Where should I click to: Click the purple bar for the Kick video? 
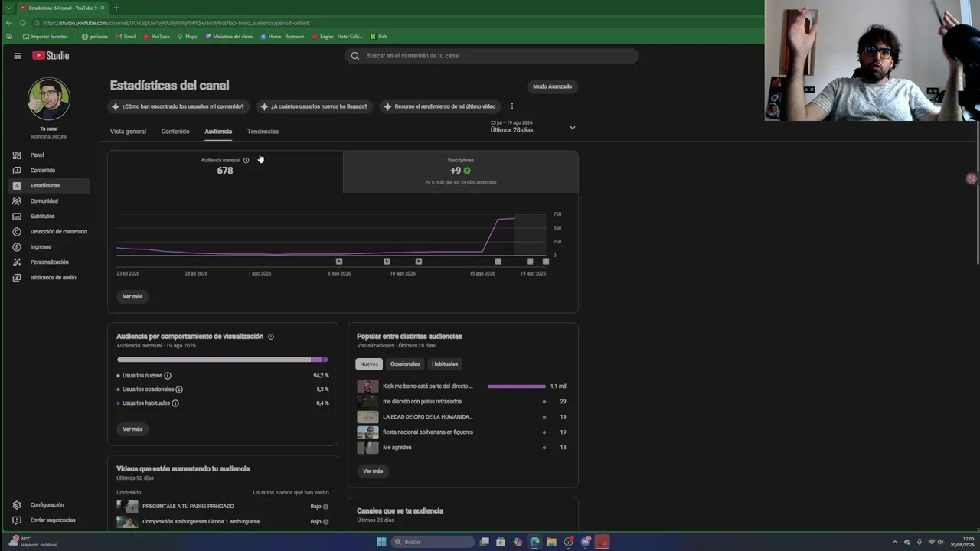(x=517, y=386)
